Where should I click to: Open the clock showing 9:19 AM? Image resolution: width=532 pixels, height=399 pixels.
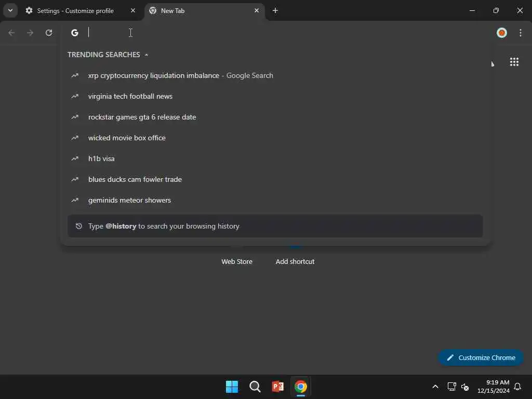pyautogui.click(x=494, y=387)
